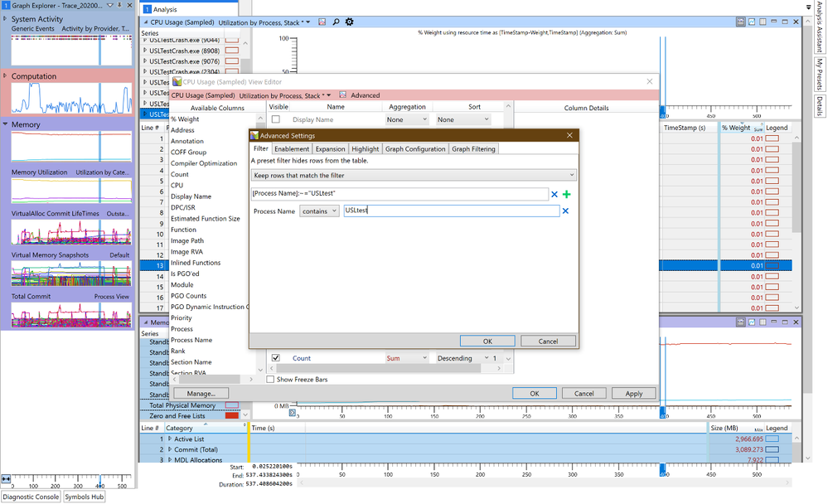
Task: Open Graph Filtering tab
Action: [473, 149]
